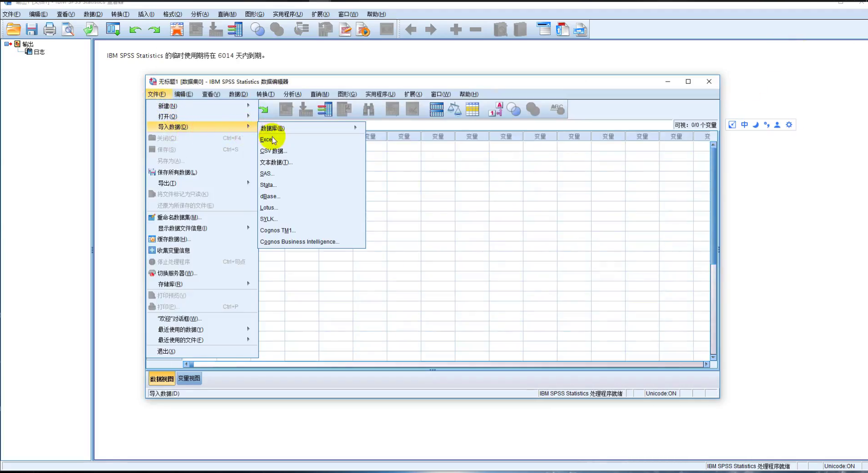Screen dimensions: 868x473
Task: Click the Recall recent dialogs icon in viewer toolbar
Action: 113,30
